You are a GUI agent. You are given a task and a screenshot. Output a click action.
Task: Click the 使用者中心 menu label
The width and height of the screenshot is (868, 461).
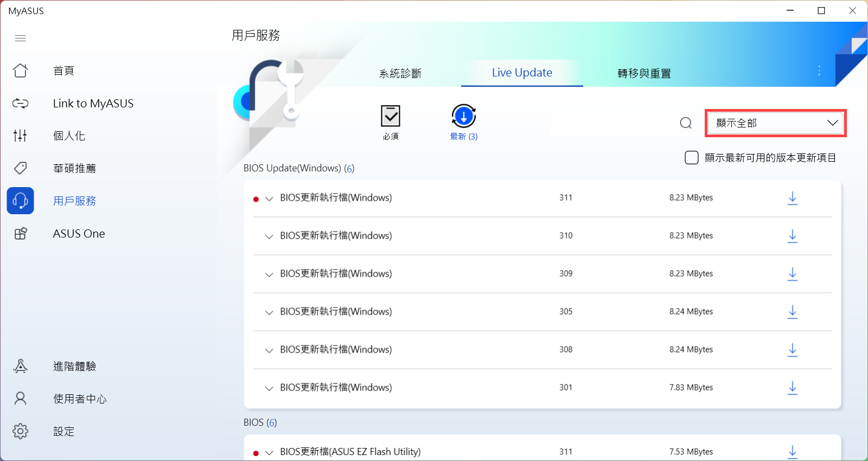pos(80,399)
